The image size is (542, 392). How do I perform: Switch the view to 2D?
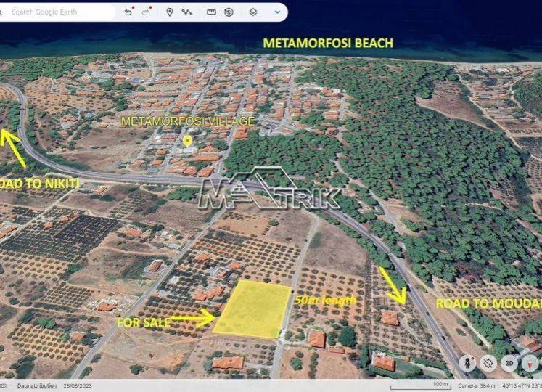pos(510,363)
